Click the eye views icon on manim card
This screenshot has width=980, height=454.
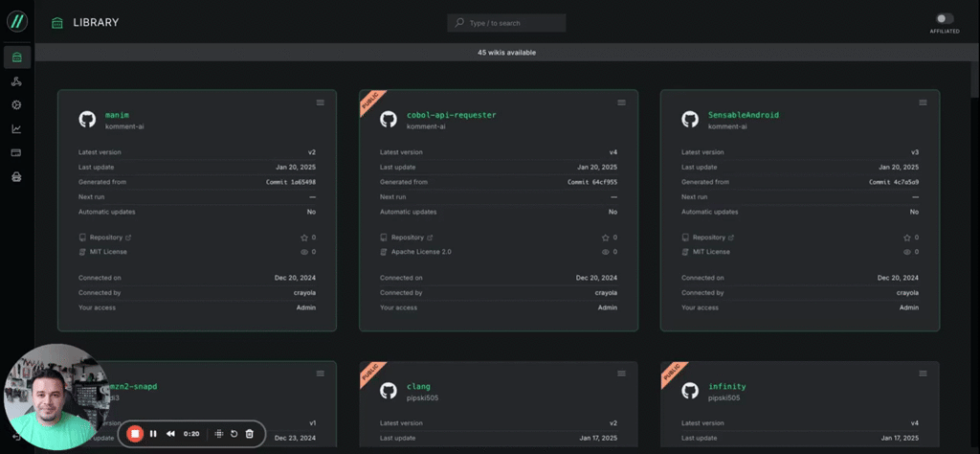(304, 252)
